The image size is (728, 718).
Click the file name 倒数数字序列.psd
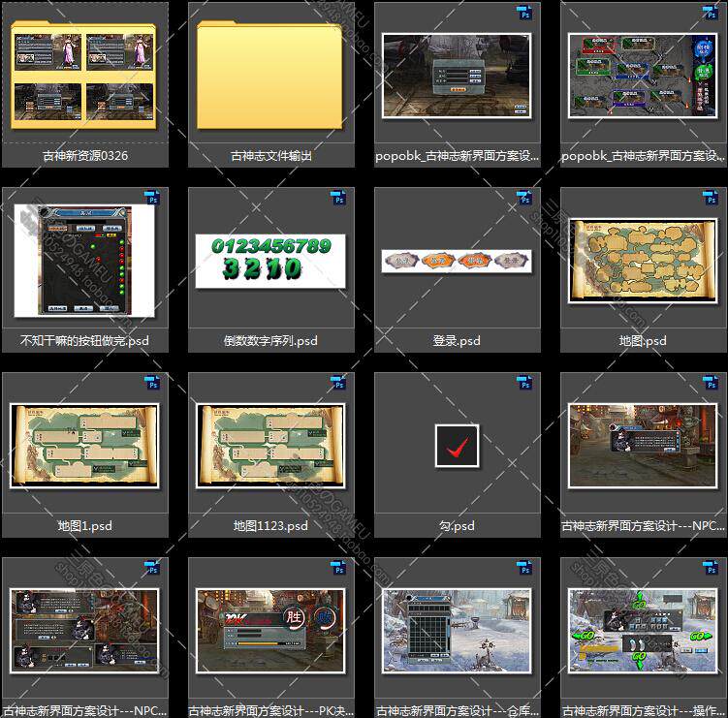270,341
